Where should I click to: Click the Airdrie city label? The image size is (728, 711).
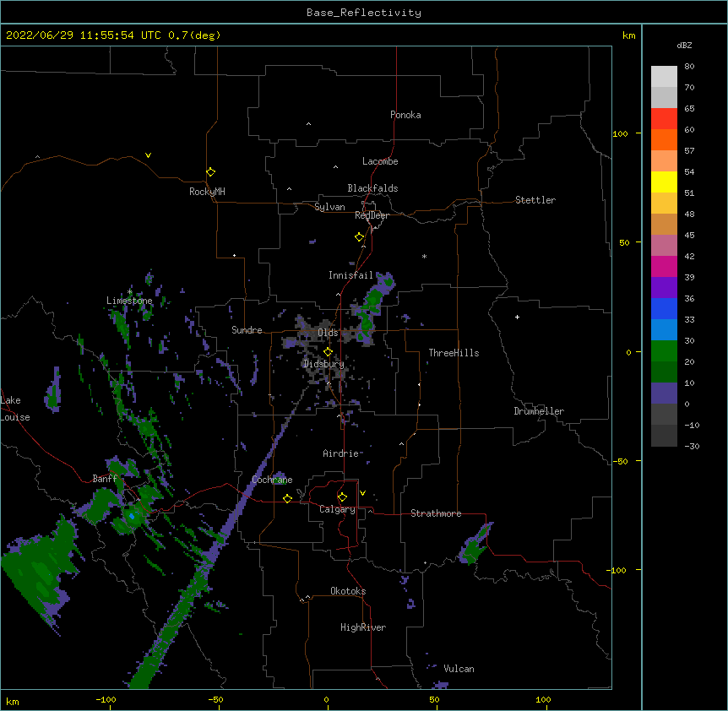(x=340, y=453)
